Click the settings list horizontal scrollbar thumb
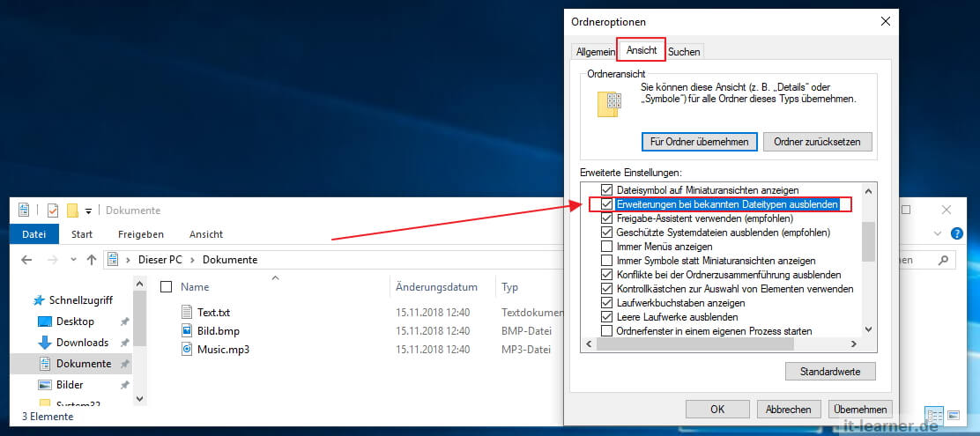The width and height of the screenshot is (980, 436). [694, 344]
